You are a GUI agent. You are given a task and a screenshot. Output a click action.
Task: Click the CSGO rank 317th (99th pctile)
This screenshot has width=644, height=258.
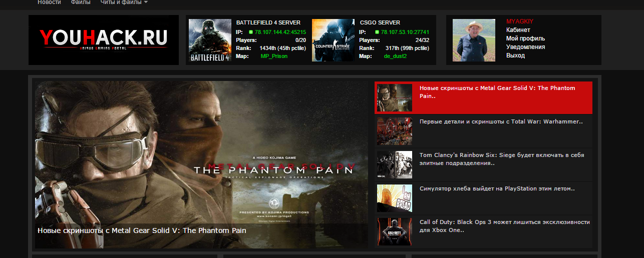click(x=407, y=48)
